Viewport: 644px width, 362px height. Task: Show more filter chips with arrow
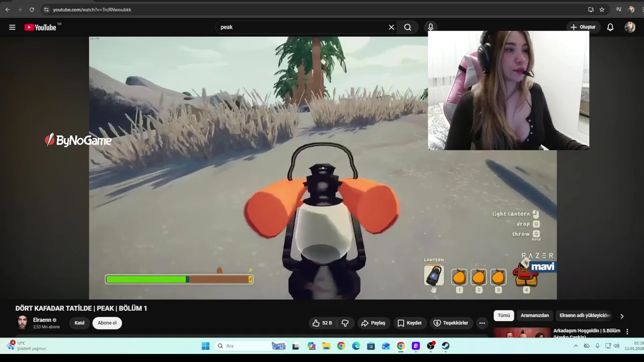click(x=622, y=316)
